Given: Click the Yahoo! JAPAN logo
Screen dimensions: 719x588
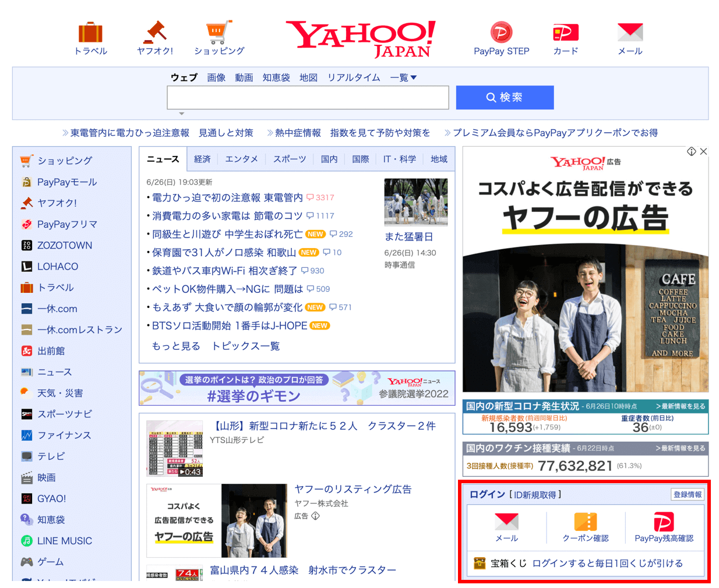Looking at the screenshot, I should point(360,39).
